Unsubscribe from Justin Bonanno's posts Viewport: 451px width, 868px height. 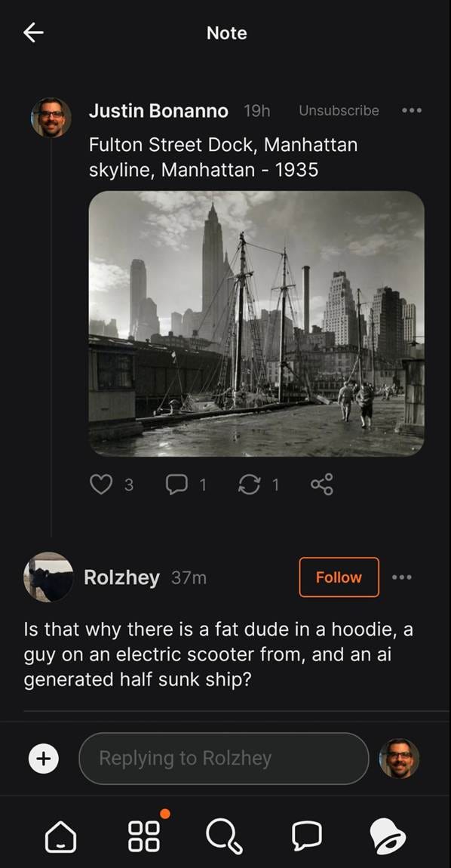(338, 110)
